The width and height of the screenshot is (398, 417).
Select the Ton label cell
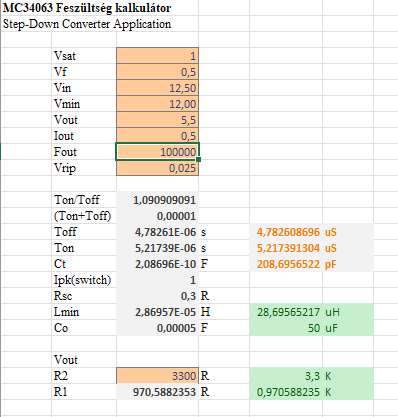tap(84, 248)
